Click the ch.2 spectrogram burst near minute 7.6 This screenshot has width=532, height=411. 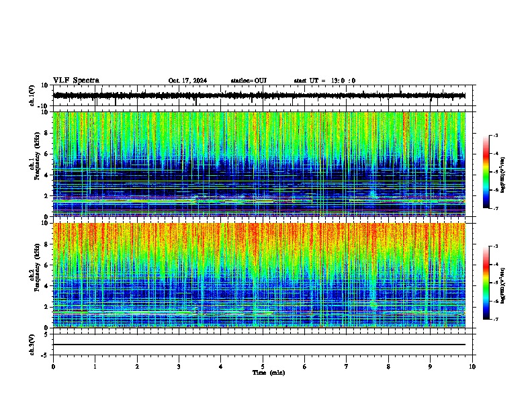[373, 304]
